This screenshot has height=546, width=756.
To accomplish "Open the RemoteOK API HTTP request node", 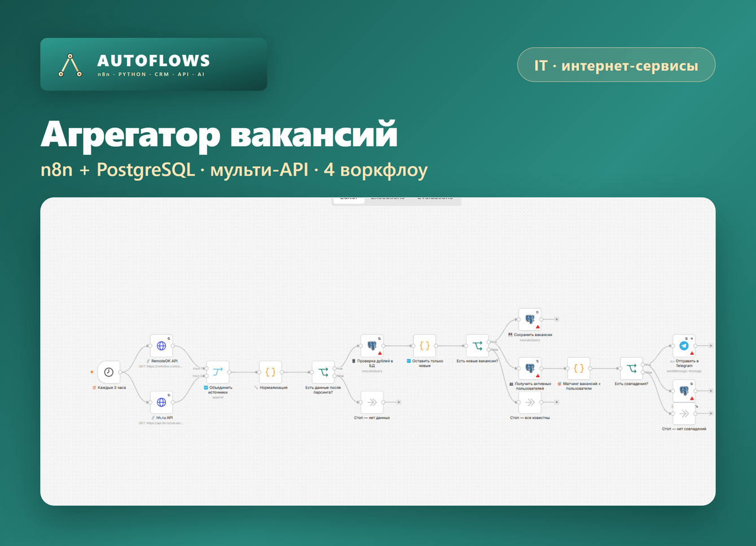I will (x=161, y=346).
